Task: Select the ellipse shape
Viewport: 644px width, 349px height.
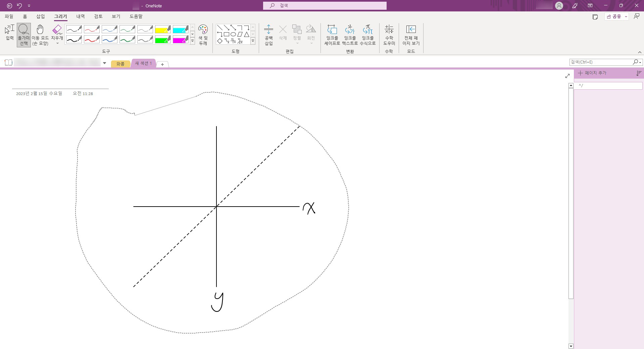Action: tap(233, 34)
